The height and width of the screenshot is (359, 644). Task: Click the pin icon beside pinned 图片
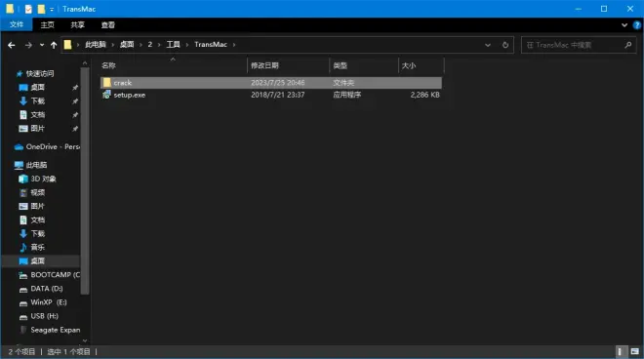[x=75, y=129]
